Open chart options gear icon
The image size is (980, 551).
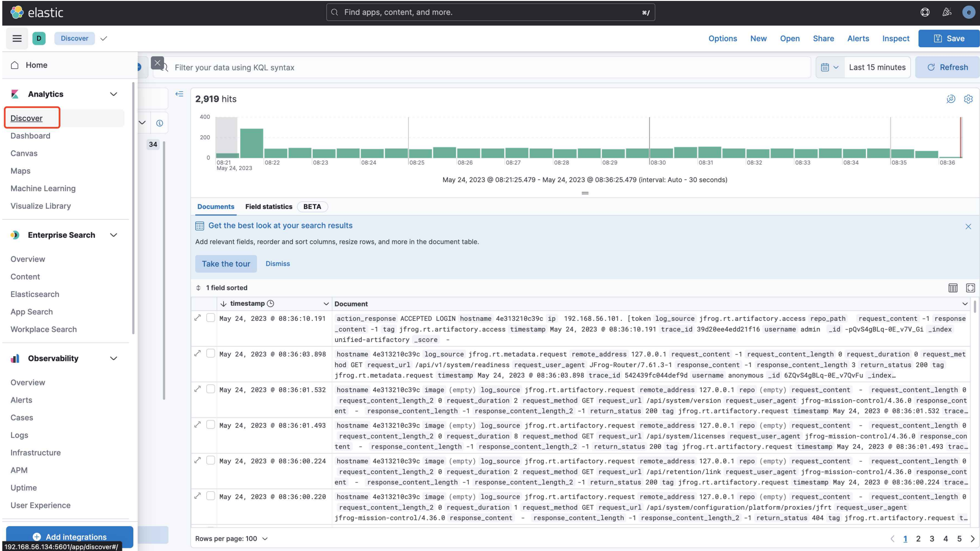pos(968,99)
